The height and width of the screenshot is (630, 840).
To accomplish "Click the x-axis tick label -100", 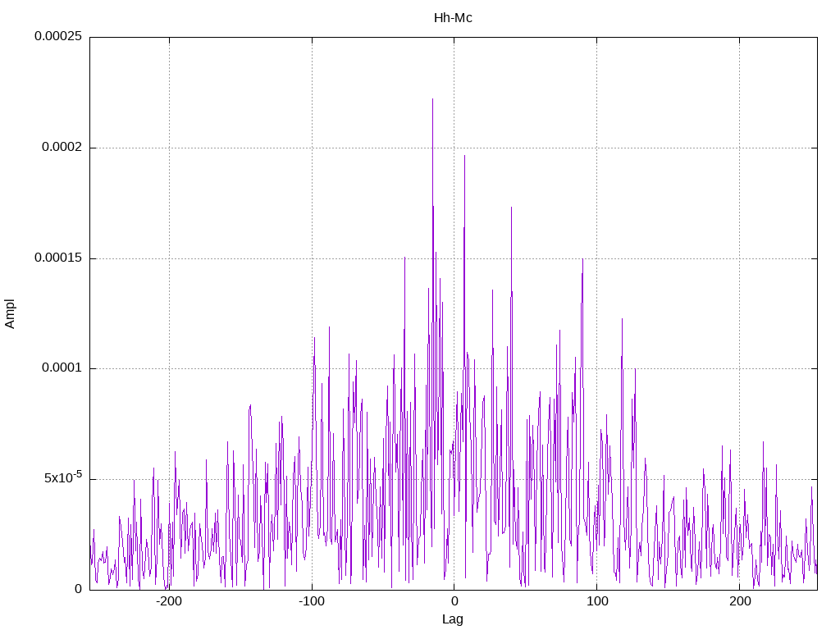I will 311,601.
